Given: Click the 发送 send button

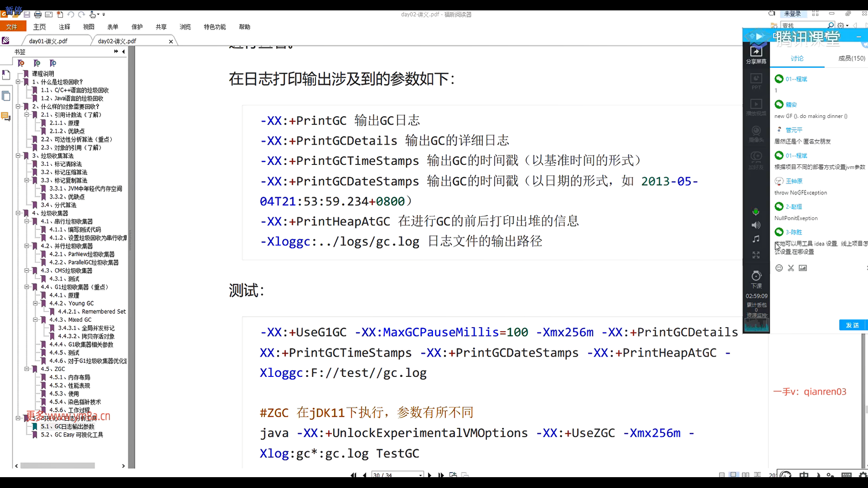Looking at the screenshot, I should point(852,325).
